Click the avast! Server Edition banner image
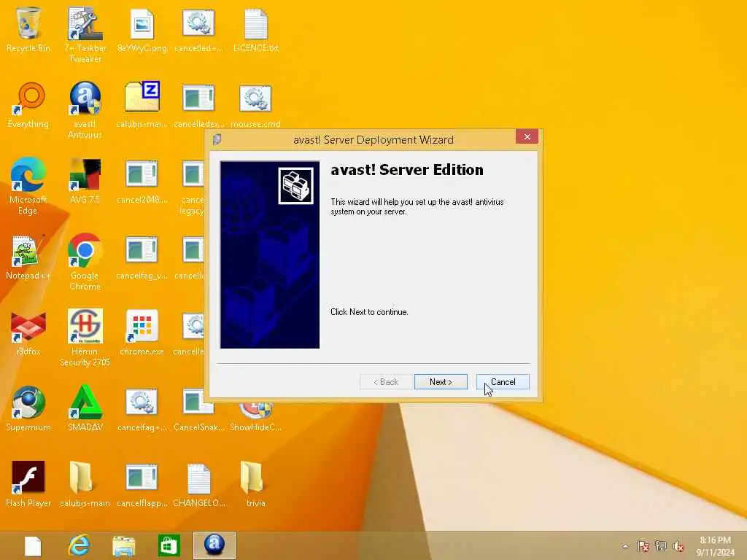 pos(270,254)
